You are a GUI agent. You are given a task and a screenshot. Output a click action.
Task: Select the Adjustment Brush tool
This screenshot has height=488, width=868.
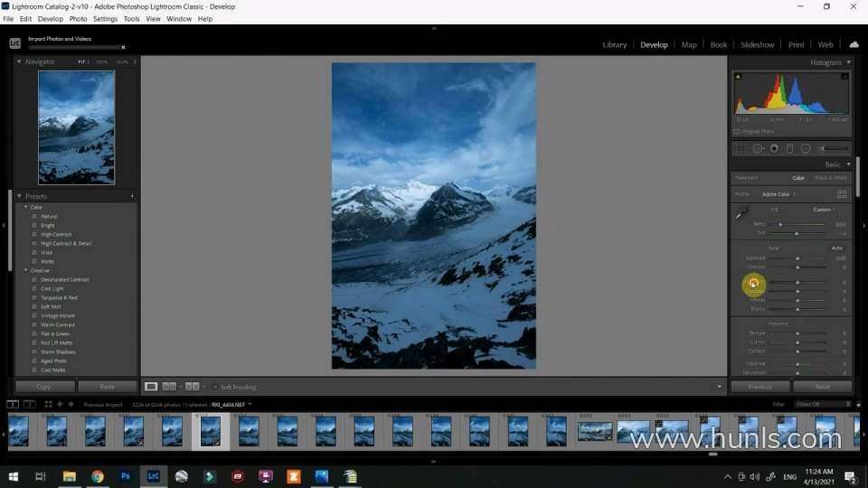[833, 148]
